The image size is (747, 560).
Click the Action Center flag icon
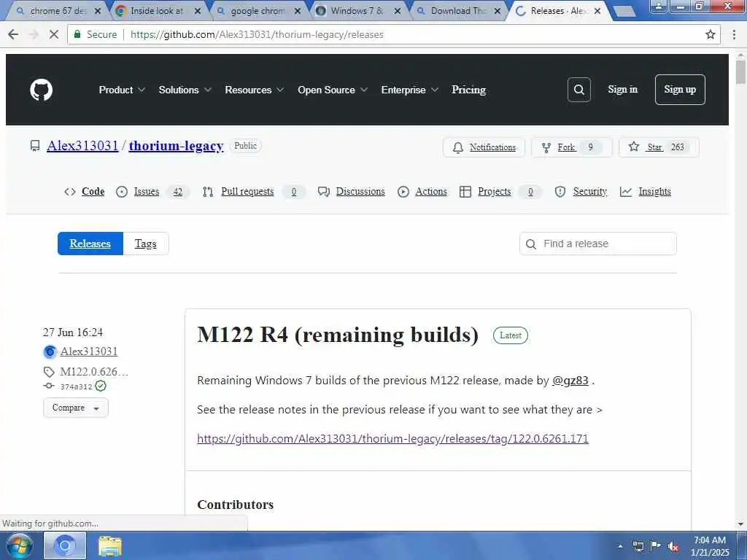[x=656, y=545]
